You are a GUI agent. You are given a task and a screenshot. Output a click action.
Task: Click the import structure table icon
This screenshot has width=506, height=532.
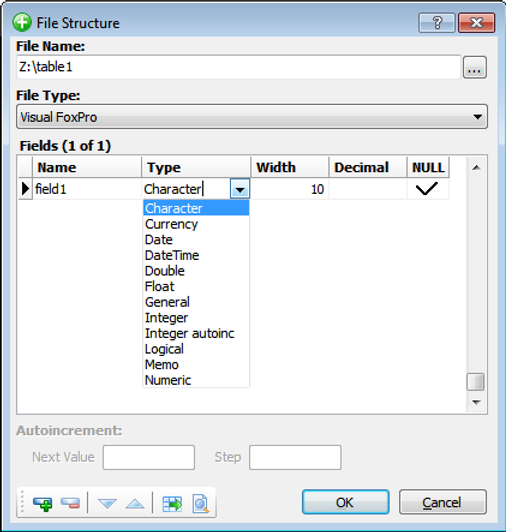pyautogui.click(x=172, y=504)
